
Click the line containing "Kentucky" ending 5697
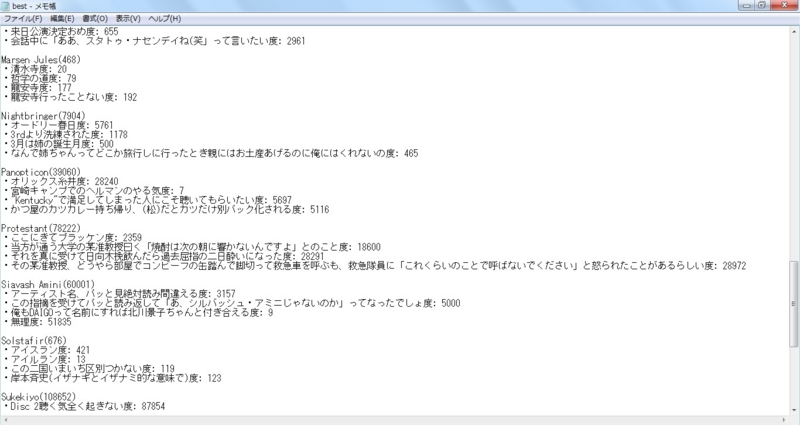tap(147, 200)
